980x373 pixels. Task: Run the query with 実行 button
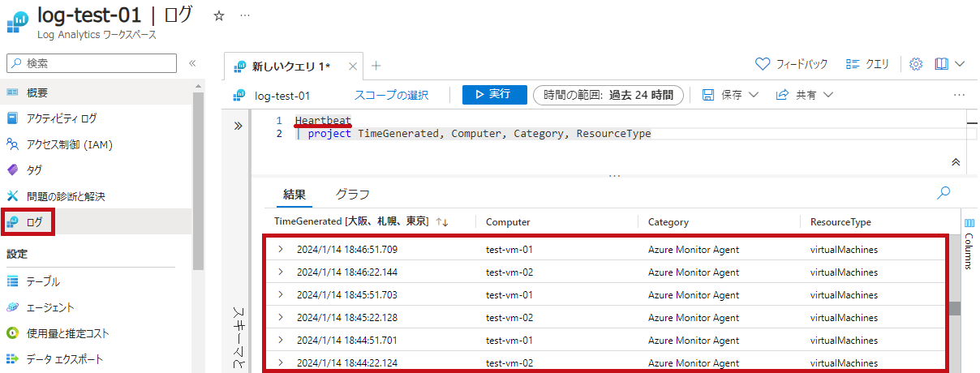495,95
